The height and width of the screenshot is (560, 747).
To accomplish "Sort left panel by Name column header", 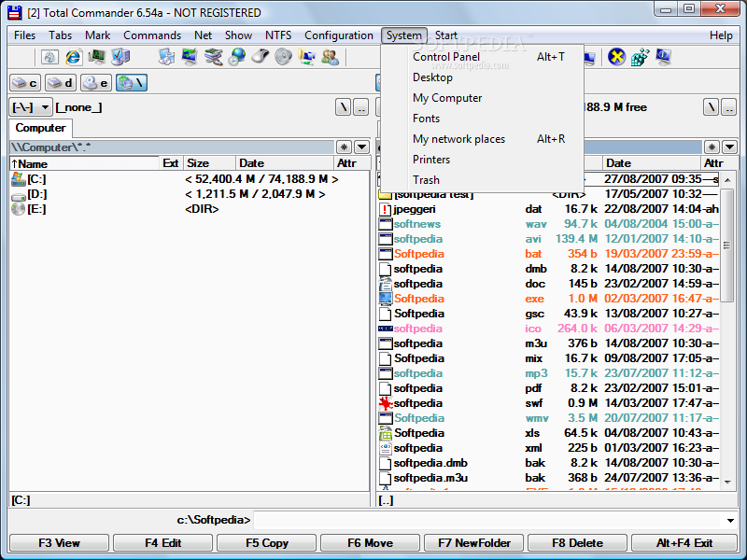I will point(84,163).
